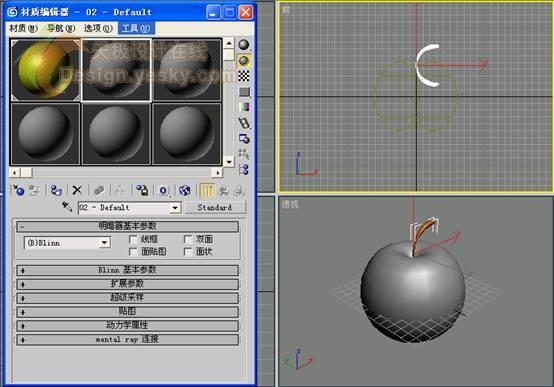Open Material Editor Options icon
The width and height of the screenshot is (554, 387).
tap(244, 139)
